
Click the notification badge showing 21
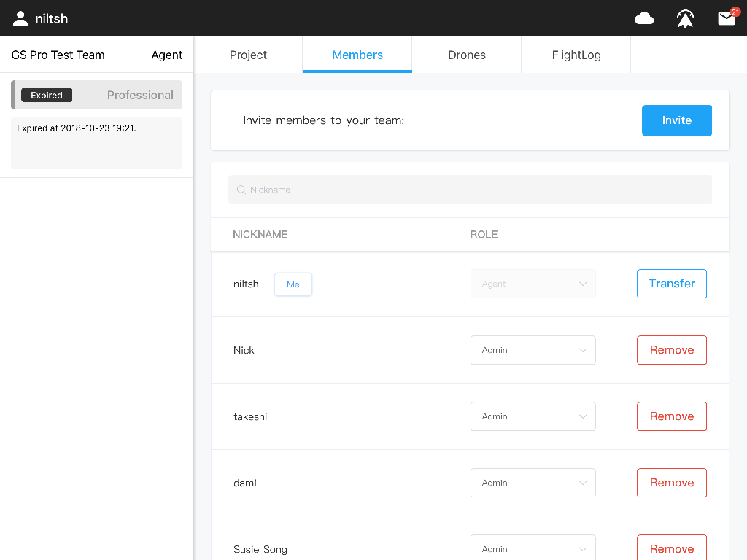pos(735,9)
